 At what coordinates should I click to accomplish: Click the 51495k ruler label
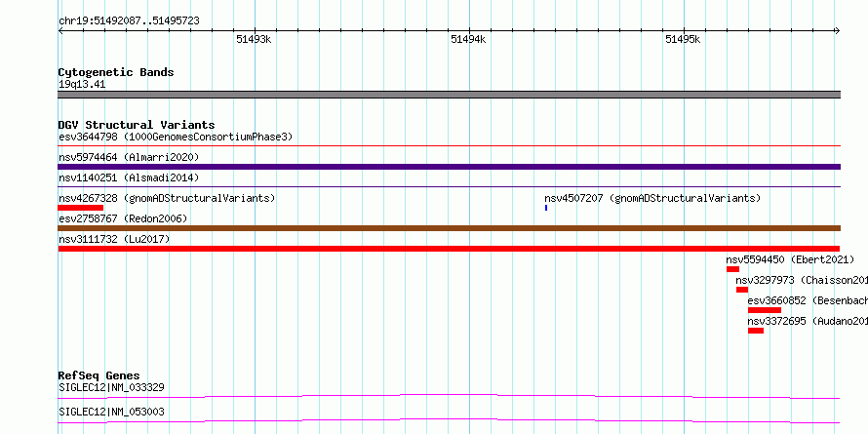pos(683,39)
